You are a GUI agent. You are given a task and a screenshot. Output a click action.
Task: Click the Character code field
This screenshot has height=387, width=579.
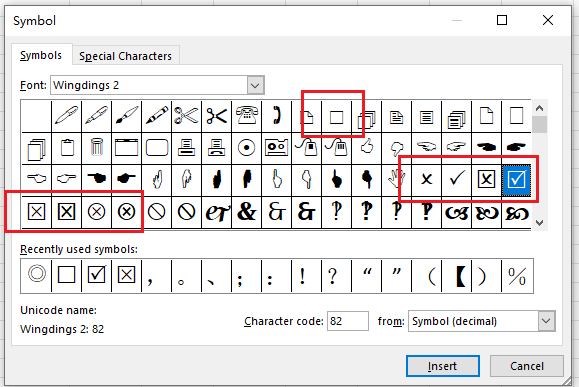pos(347,321)
